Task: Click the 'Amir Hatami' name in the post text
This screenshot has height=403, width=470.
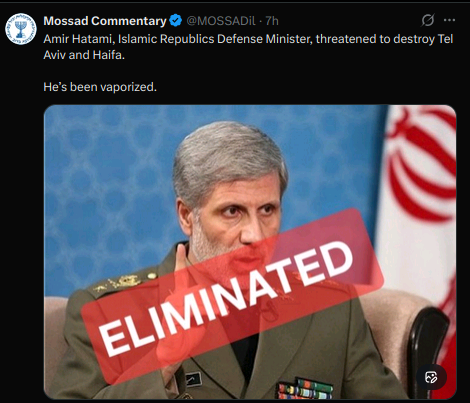Action: (x=78, y=39)
